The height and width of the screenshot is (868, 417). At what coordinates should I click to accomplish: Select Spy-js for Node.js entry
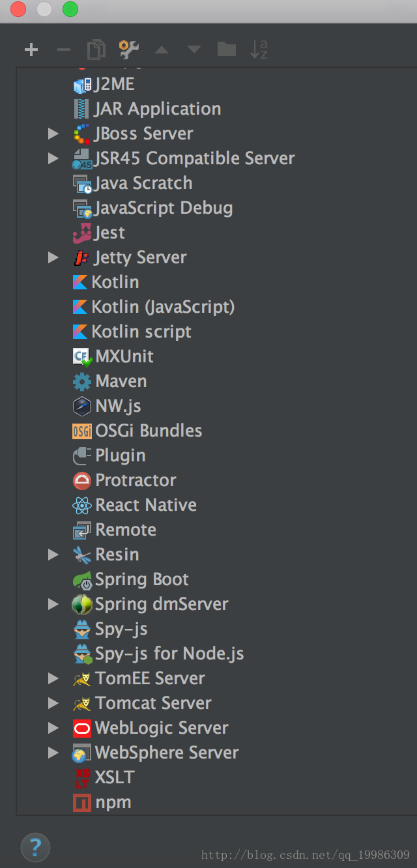click(x=169, y=654)
